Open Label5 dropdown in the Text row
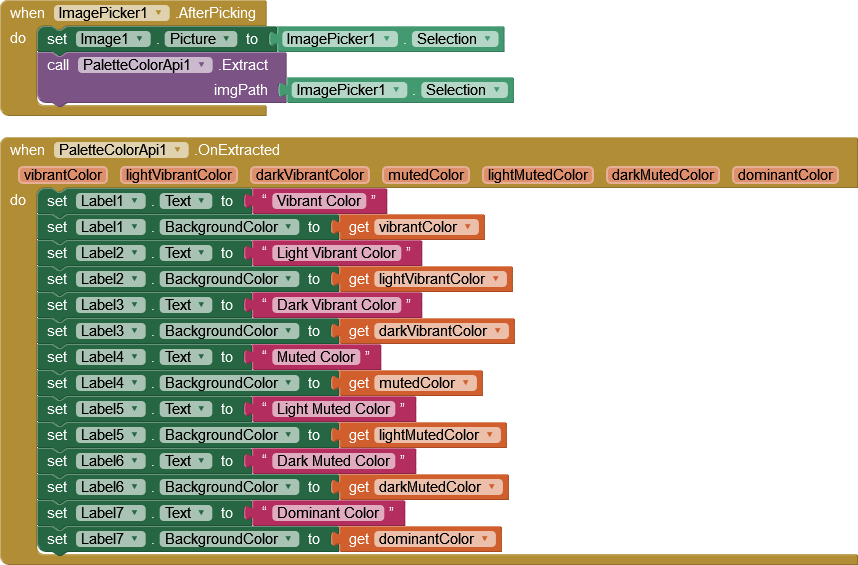 click(x=111, y=409)
